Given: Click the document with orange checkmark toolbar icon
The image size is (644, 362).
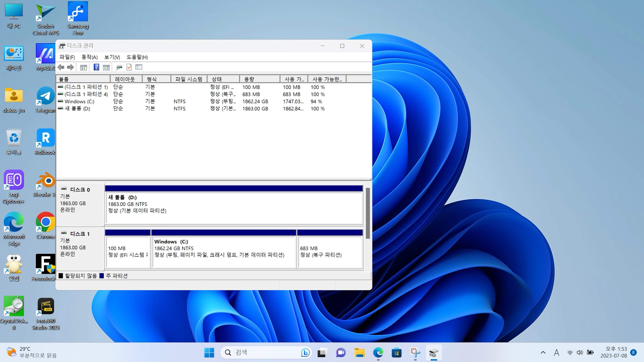Looking at the screenshot, I should 129,67.
